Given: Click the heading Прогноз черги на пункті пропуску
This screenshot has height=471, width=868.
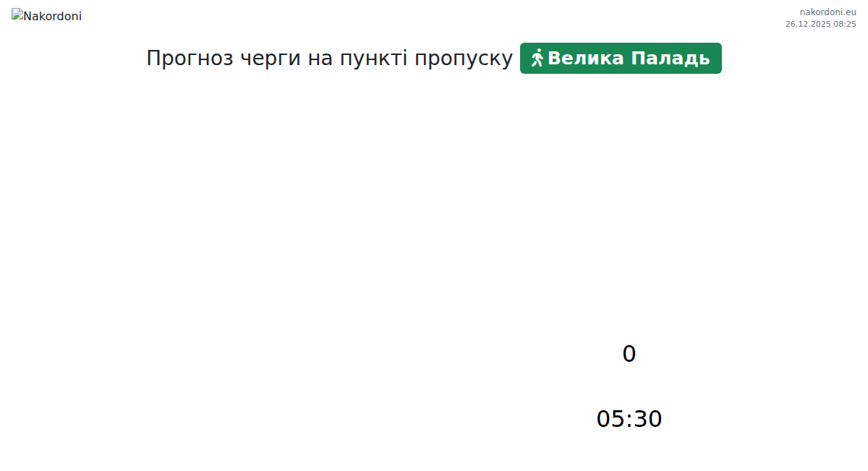Looking at the screenshot, I should pyautogui.click(x=330, y=58).
